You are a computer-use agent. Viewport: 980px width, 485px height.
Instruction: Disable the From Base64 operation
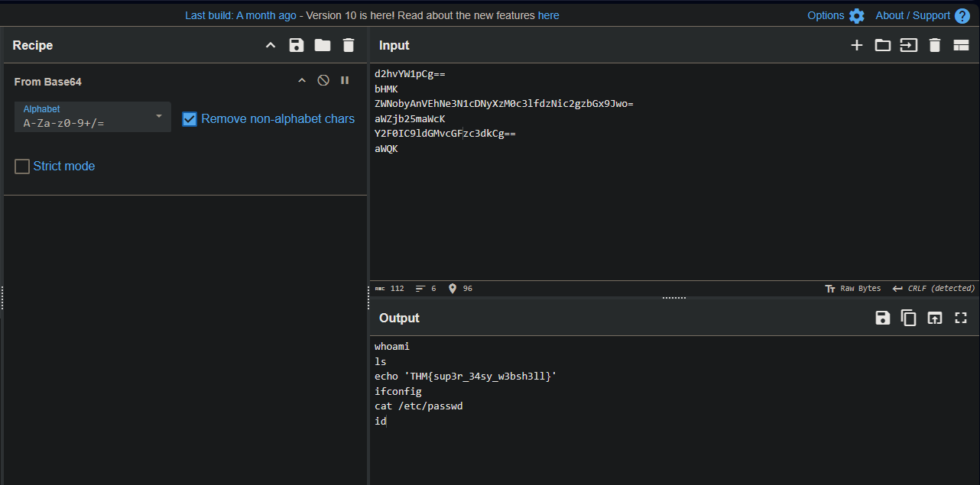click(323, 81)
